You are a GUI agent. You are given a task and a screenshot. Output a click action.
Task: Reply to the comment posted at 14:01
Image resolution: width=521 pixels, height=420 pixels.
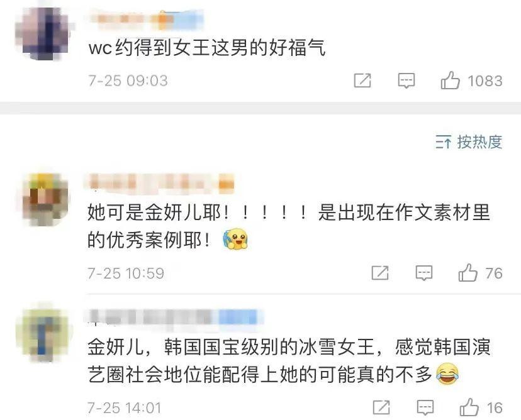click(x=425, y=407)
